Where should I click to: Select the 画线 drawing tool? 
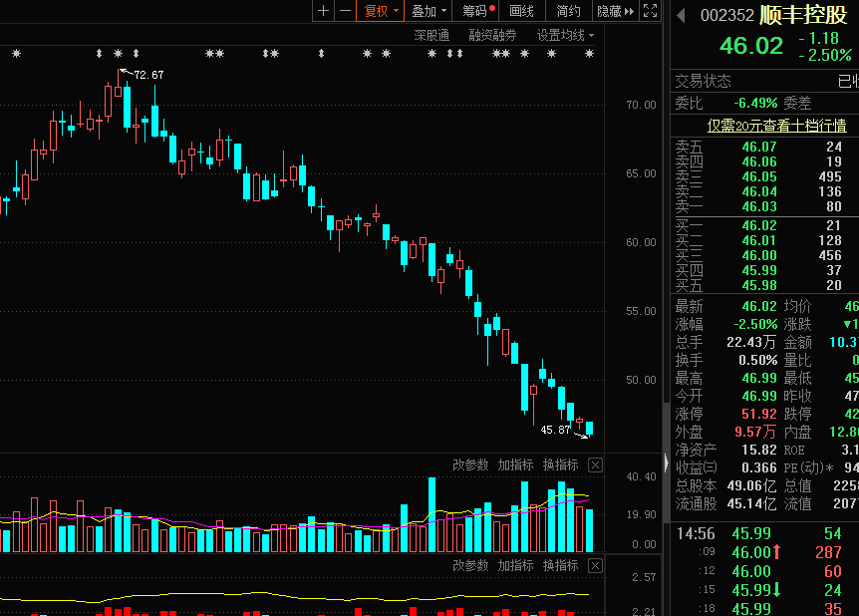tap(521, 10)
